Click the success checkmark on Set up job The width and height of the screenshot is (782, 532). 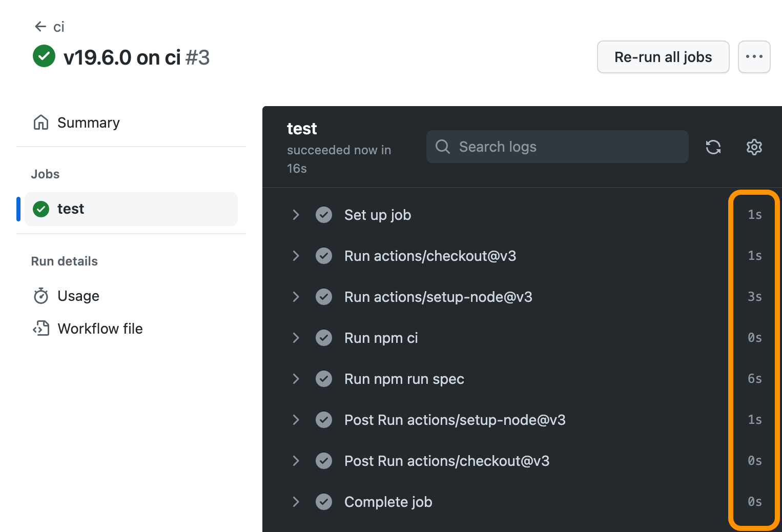tap(324, 215)
